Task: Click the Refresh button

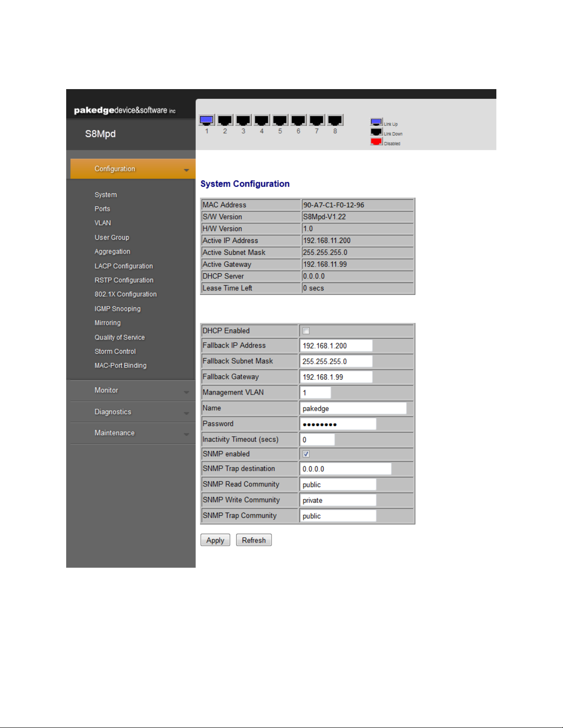Action: point(254,541)
